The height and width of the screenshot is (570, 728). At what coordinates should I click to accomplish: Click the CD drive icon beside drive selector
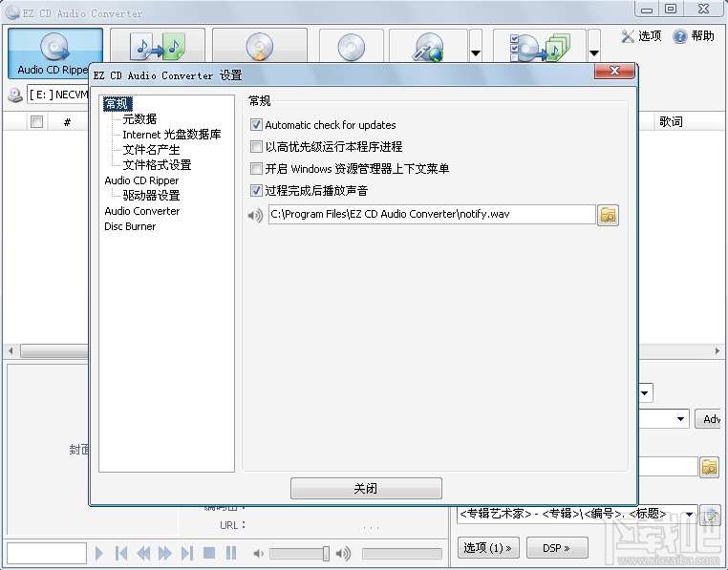pyautogui.click(x=15, y=95)
